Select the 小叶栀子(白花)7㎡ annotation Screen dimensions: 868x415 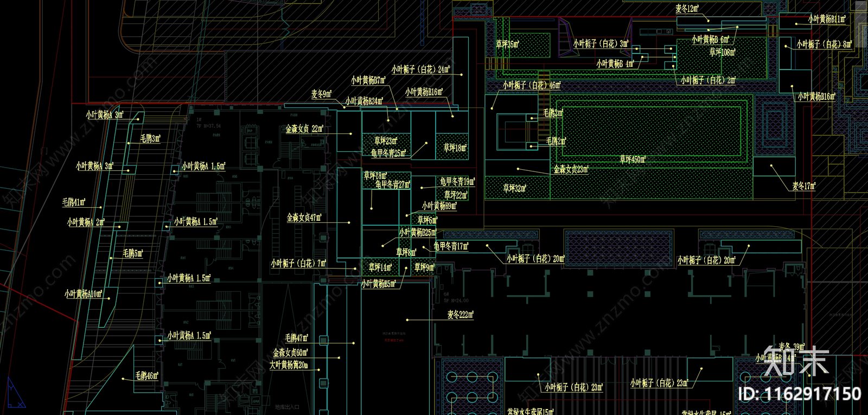click(x=299, y=264)
